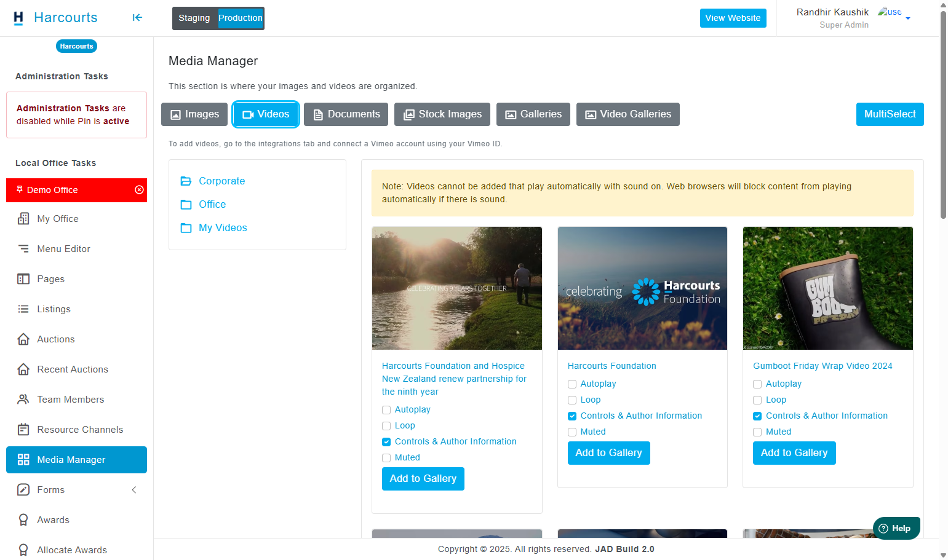Click the Awards ribbon icon
This screenshot has width=948, height=560.
(x=23, y=520)
